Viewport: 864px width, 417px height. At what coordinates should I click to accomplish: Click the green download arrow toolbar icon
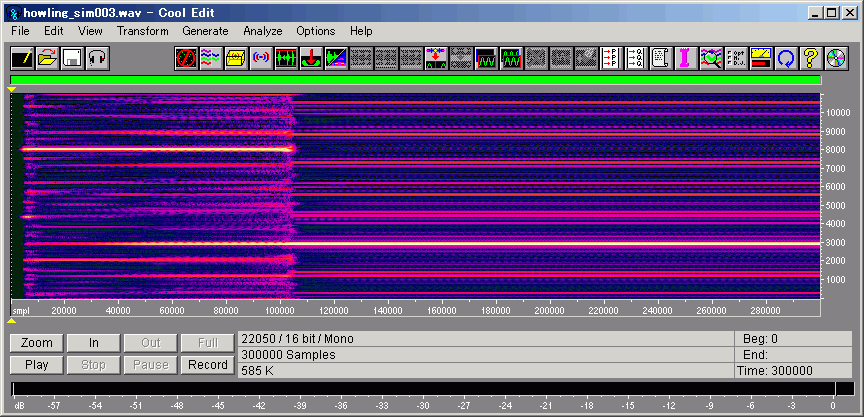coord(311,58)
